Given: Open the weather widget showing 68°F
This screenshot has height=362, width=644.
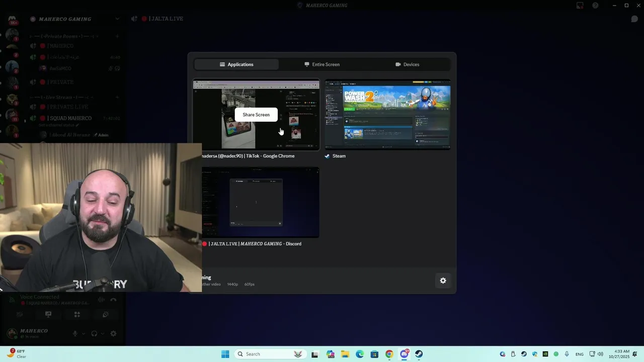Looking at the screenshot, I should 16,354.
